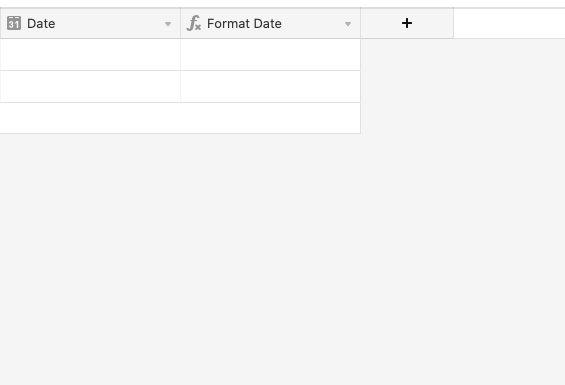
Task: Select second row's Format Date cell
Action: 270,87
